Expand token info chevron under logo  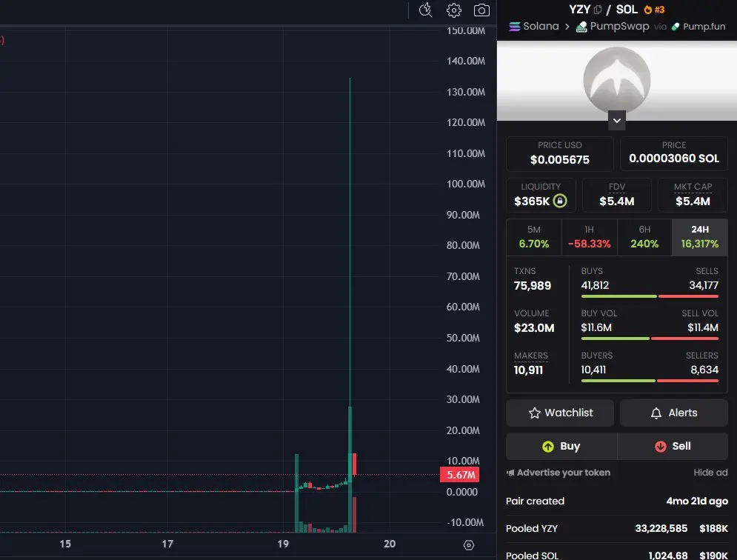[617, 120]
